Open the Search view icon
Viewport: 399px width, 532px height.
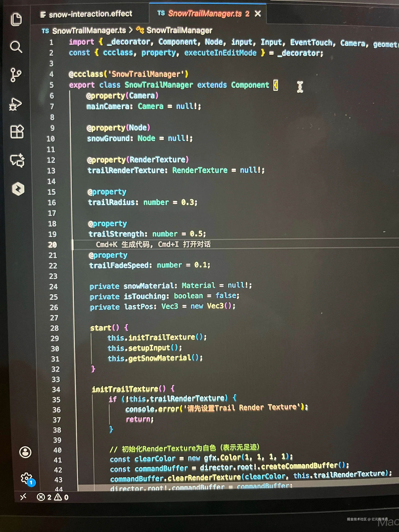pos(16,47)
